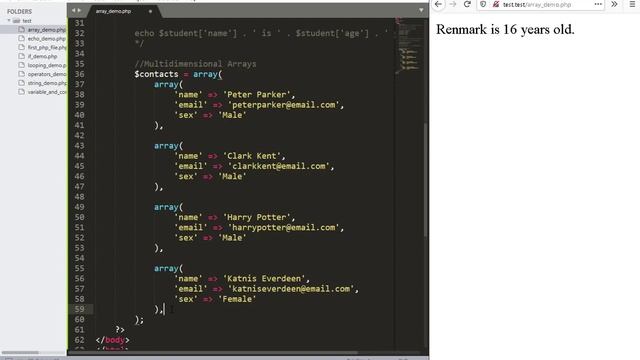This screenshot has height=360, width=640.
Task: Click the browser address bar URL
Action: pyautogui.click(x=537, y=4)
